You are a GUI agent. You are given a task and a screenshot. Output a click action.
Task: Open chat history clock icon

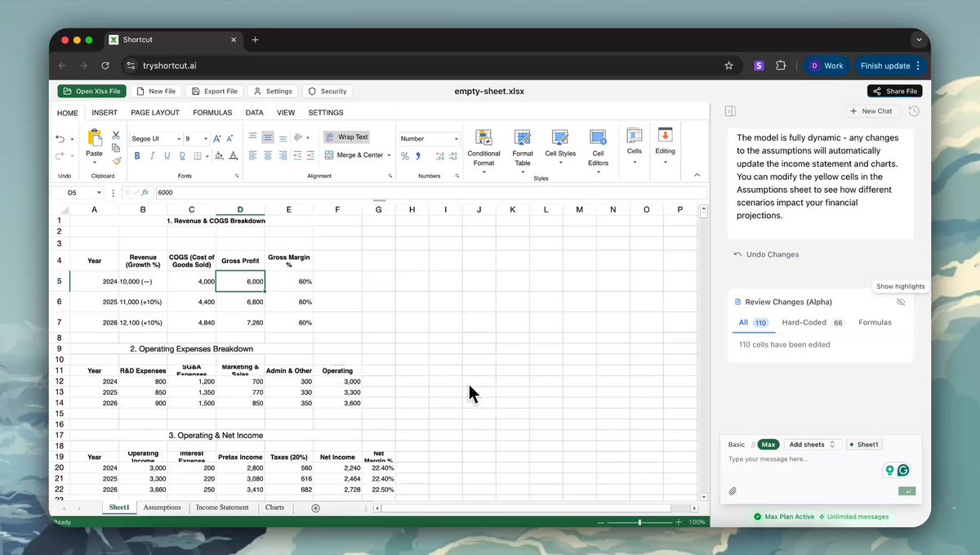tap(914, 111)
